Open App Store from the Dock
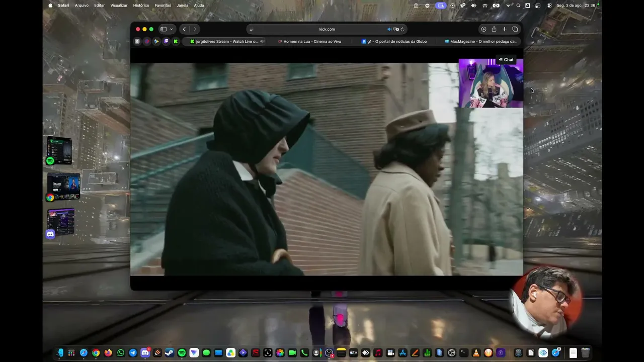 [403, 353]
